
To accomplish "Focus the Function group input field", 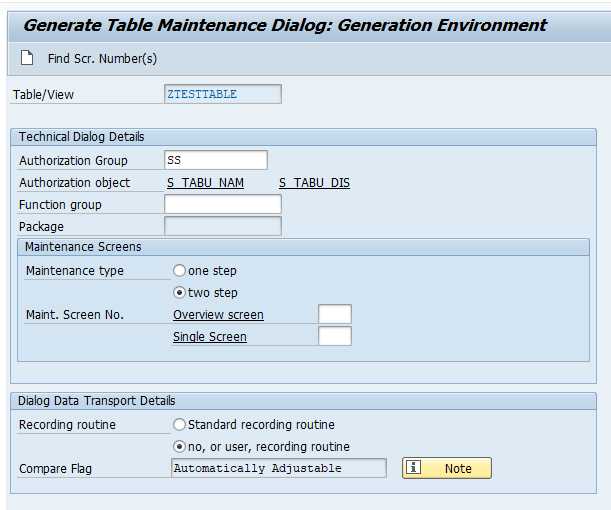I will tap(223, 204).
